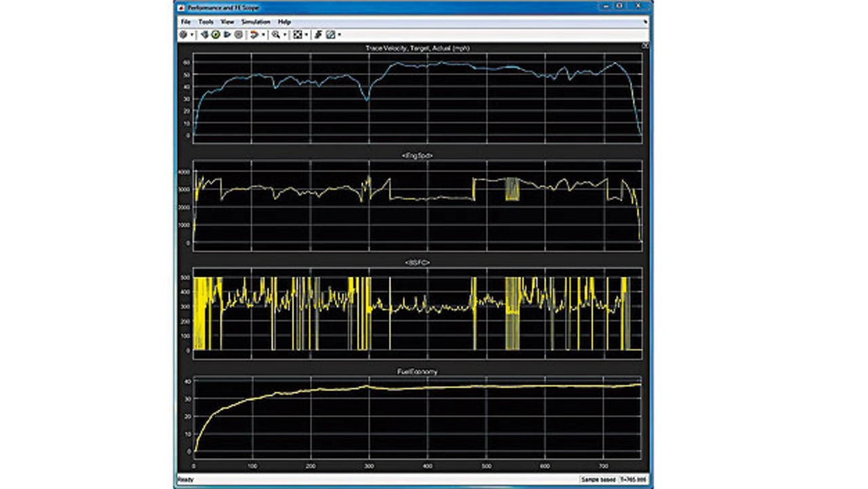
Task: Select the Zoom magnifier tool
Action: (275, 35)
